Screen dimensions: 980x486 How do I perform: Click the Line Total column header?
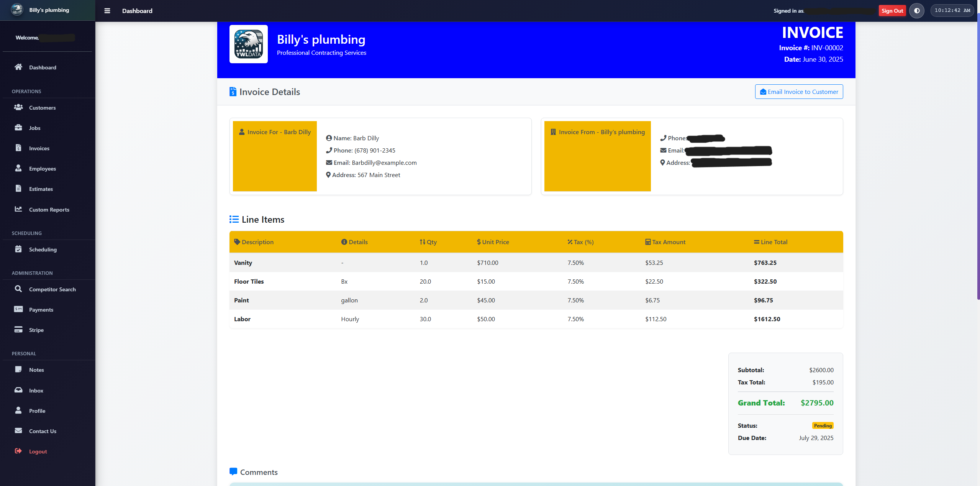point(770,242)
